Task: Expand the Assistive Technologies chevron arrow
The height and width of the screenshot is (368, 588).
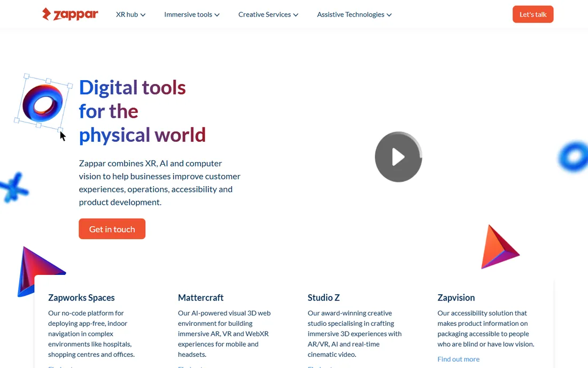Action: point(389,15)
